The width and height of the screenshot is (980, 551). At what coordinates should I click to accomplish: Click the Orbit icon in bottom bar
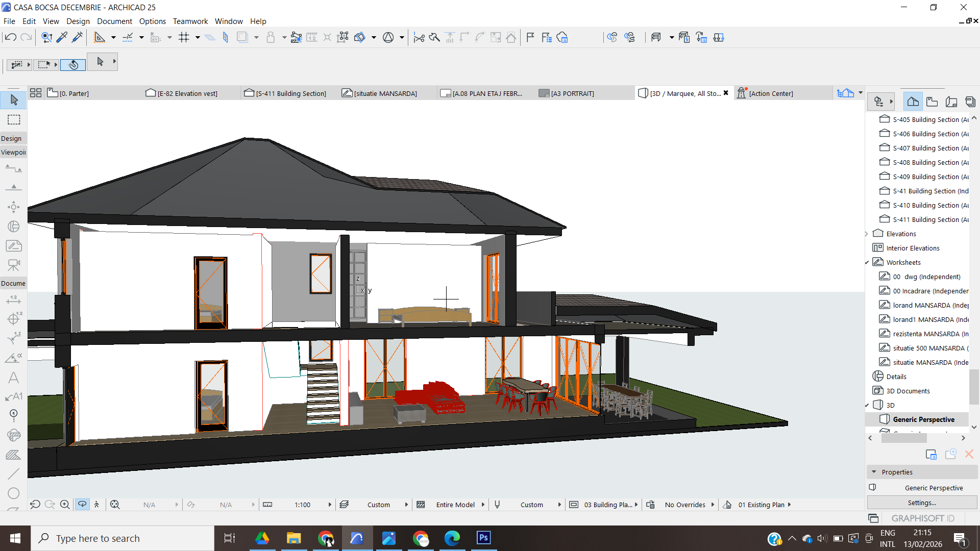[82, 505]
